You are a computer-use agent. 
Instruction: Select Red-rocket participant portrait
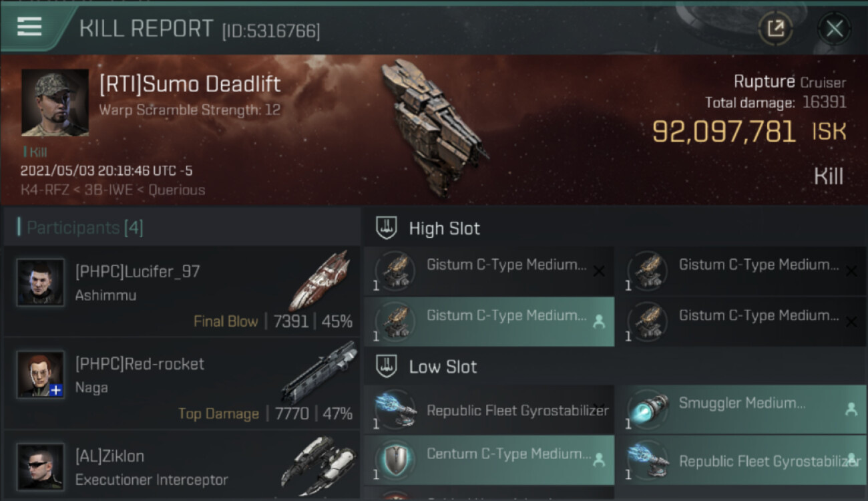point(41,375)
